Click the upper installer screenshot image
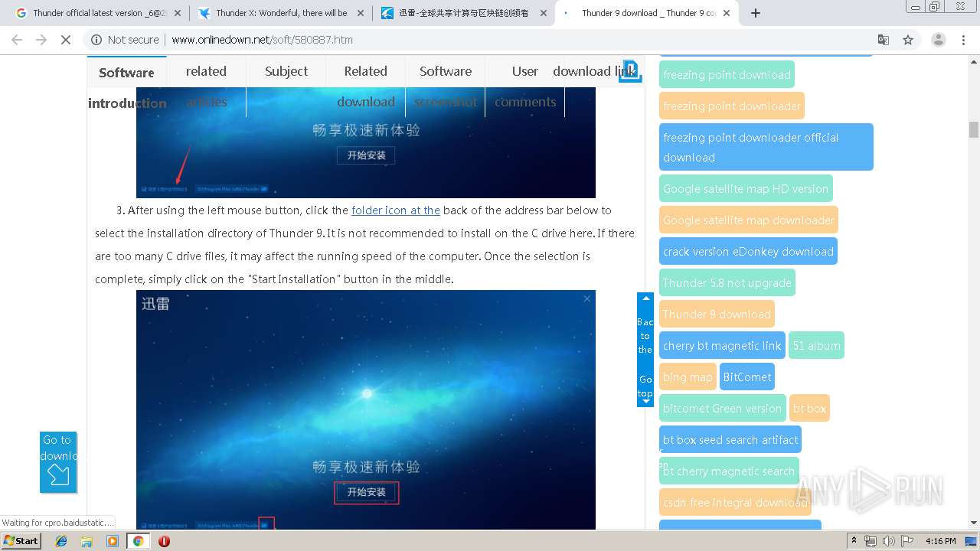The image size is (980, 551). pyautogui.click(x=366, y=142)
